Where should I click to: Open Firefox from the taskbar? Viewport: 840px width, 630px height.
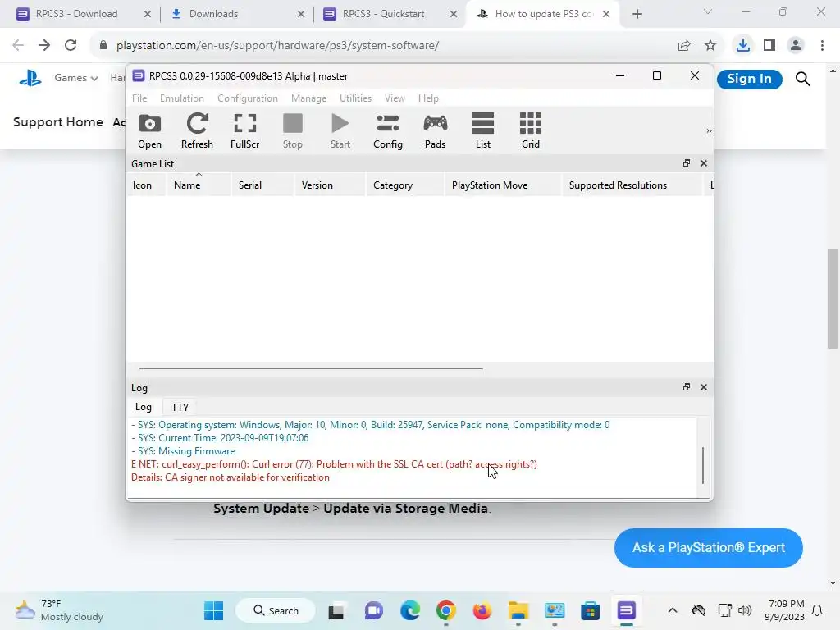point(482,610)
